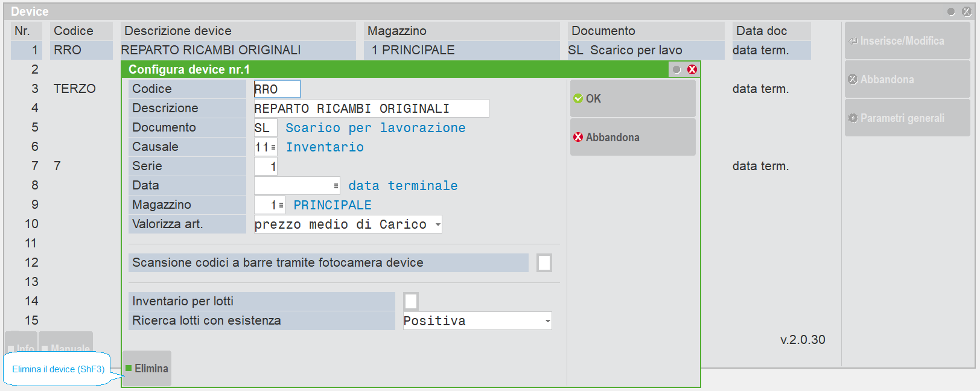Screen dimensions: 980x391
Task: Click Parametri generali gear button
Action: tap(907, 118)
